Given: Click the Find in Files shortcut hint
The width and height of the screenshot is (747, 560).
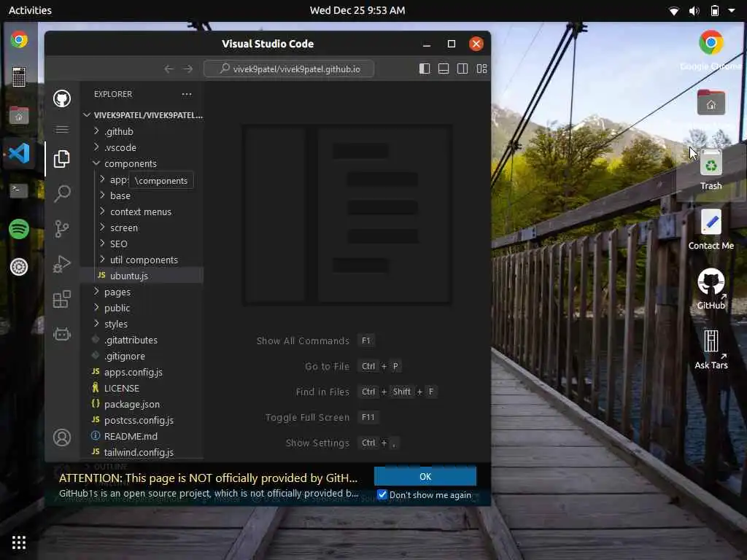Looking at the screenshot, I should point(365,392).
